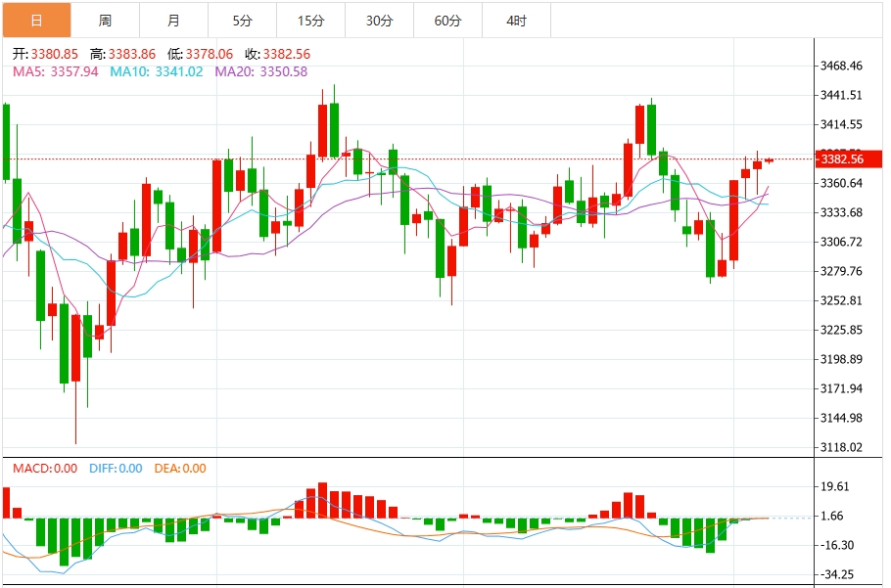Open the 15分 timeframe tab
This screenshot has width=891, height=588.
pos(310,21)
